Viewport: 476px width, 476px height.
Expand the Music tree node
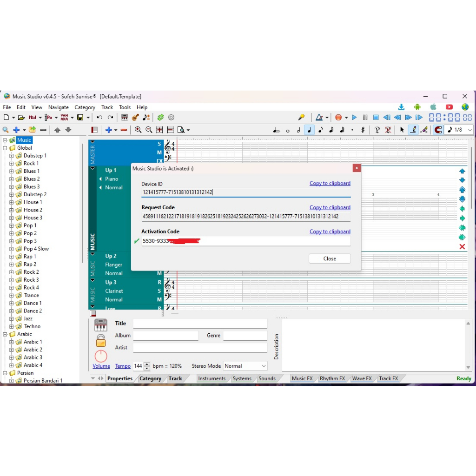(x=5, y=140)
